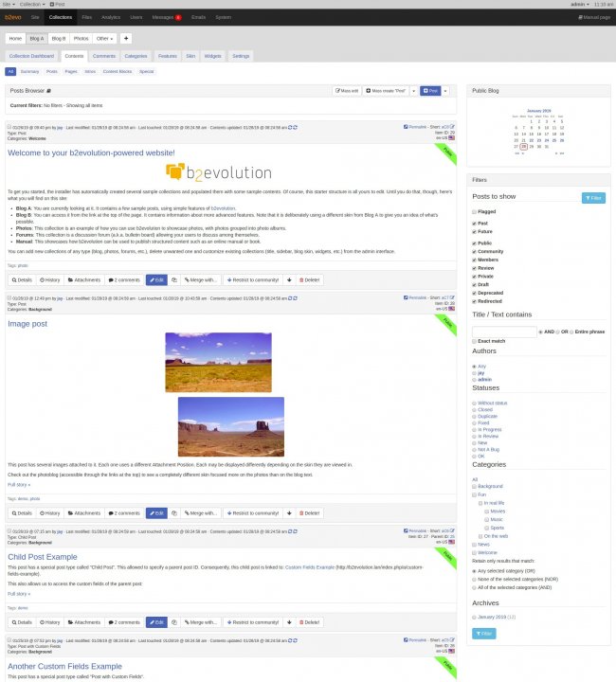This screenshot has height=682, width=616.
Task: Click the first landscape photo in Image post
Action: click(218, 363)
